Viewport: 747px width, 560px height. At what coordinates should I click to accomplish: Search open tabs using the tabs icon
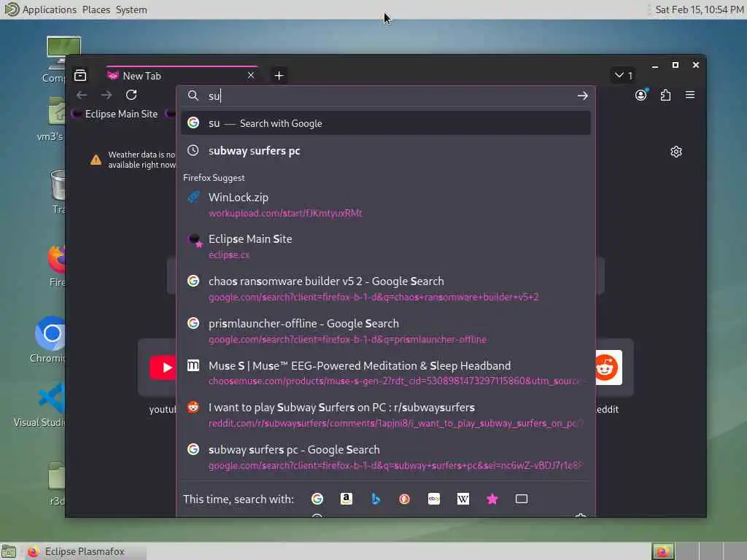522,499
